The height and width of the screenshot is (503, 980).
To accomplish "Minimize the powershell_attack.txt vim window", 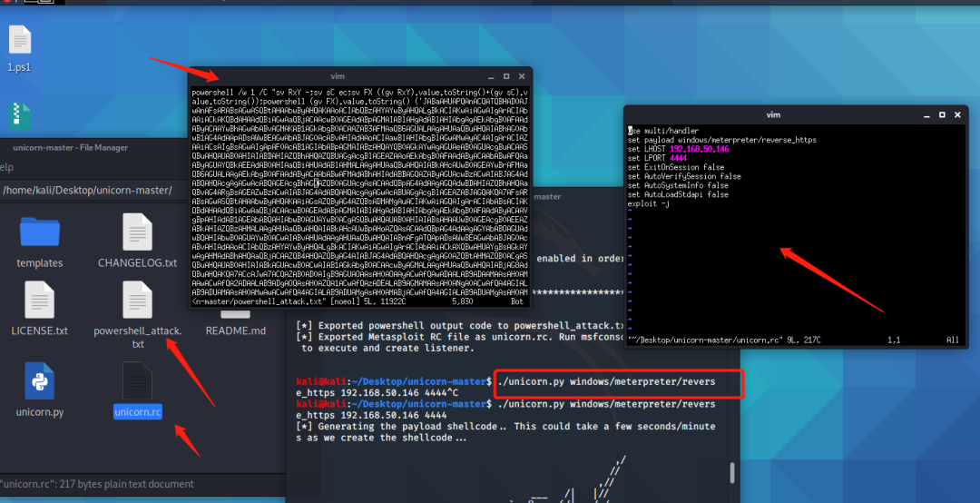I will click(491, 76).
